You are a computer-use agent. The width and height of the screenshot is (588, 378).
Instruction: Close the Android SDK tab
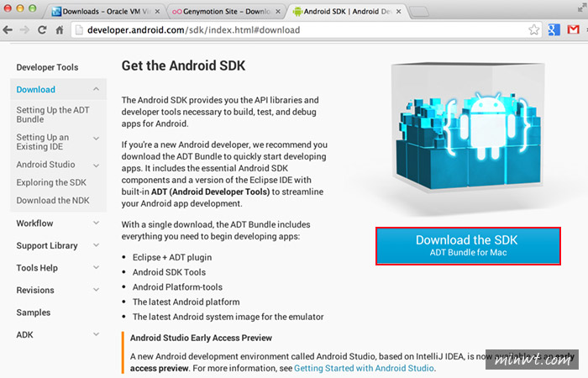399,12
